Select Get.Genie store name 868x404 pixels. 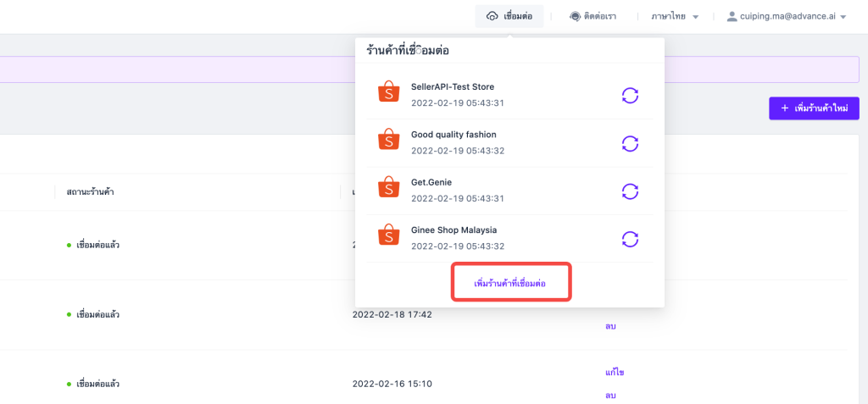pyautogui.click(x=431, y=182)
